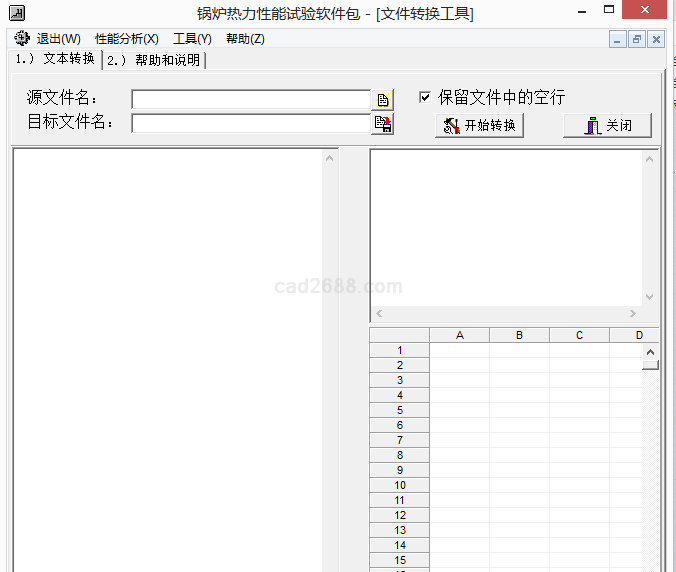Click the app icon in title bar
This screenshot has height=572, width=676.
tap(15, 13)
